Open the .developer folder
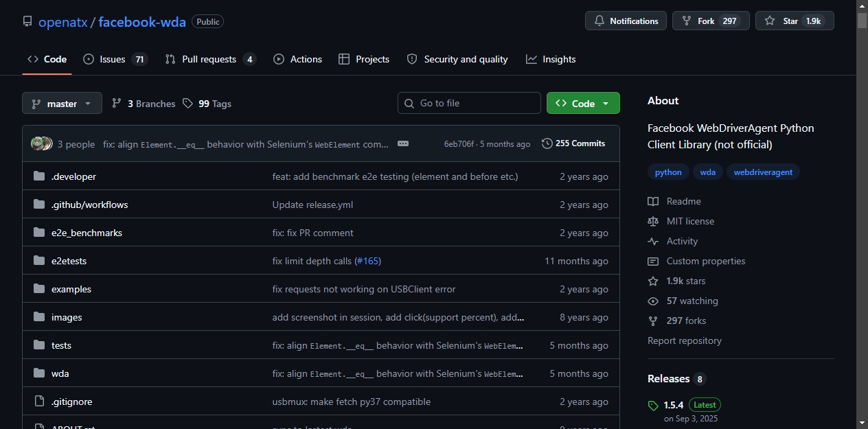868x429 pixels. pyautogui.click(x=73, y=176)
